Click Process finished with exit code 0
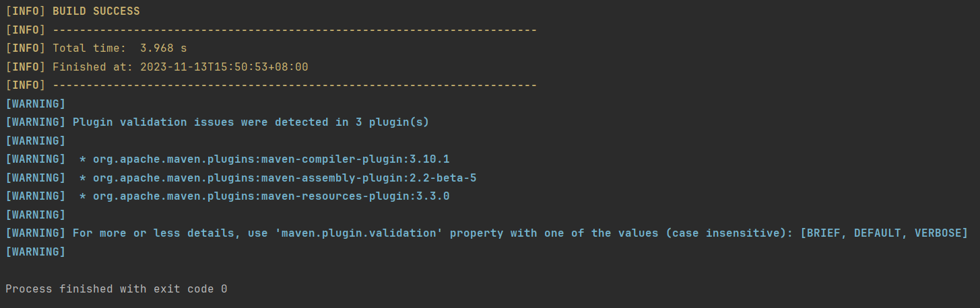 pyautogui.click(x=117, y=289)
